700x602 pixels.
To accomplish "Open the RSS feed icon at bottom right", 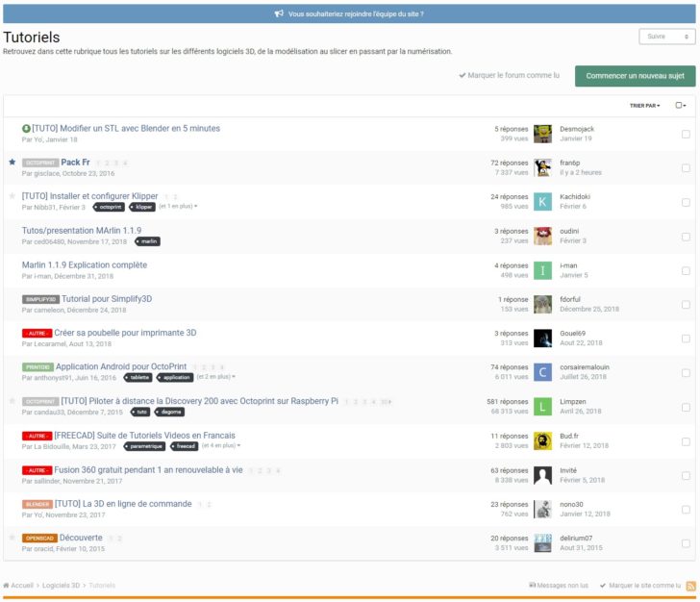I will coord(691,586).
